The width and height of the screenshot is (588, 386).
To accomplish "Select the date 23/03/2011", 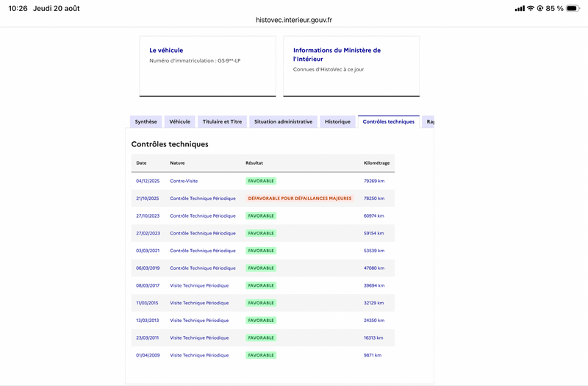I will pos(148,337).
